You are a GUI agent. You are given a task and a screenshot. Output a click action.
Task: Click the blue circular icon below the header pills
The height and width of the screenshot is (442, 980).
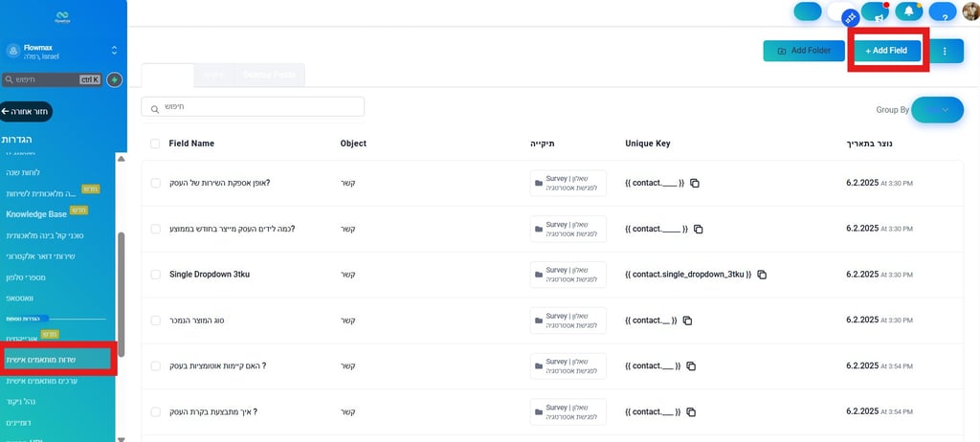point(850,19)
